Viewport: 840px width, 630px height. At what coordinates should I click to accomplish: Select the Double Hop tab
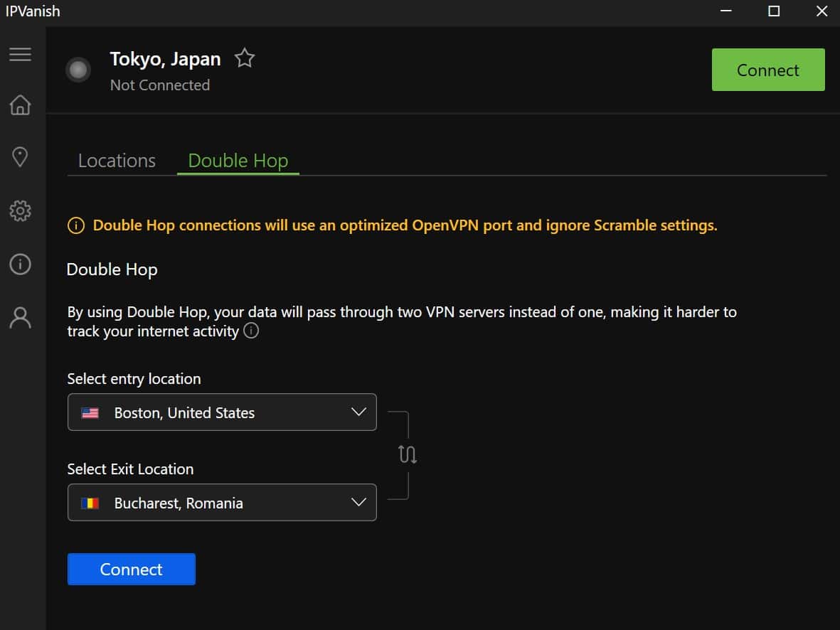tap(238, 161)
